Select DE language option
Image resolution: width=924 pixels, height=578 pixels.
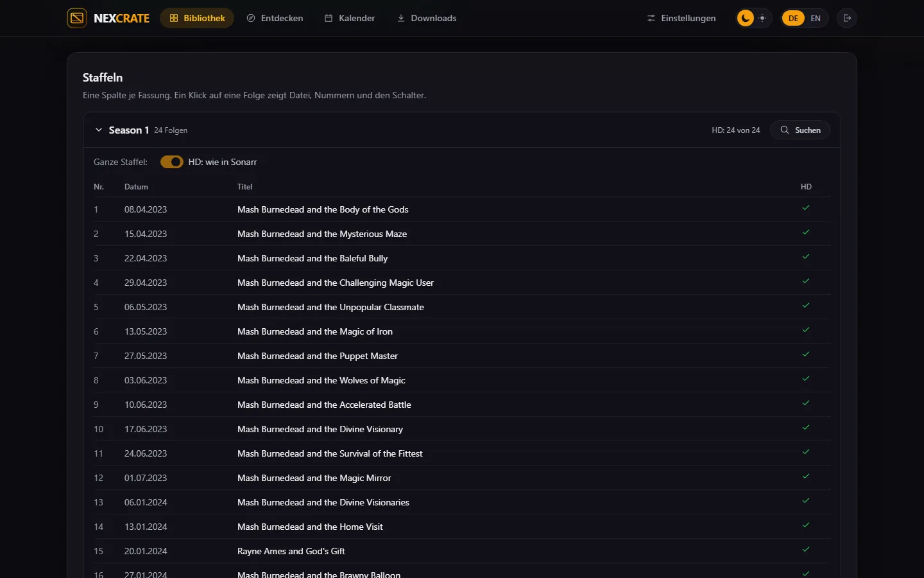tap(794, 18)
